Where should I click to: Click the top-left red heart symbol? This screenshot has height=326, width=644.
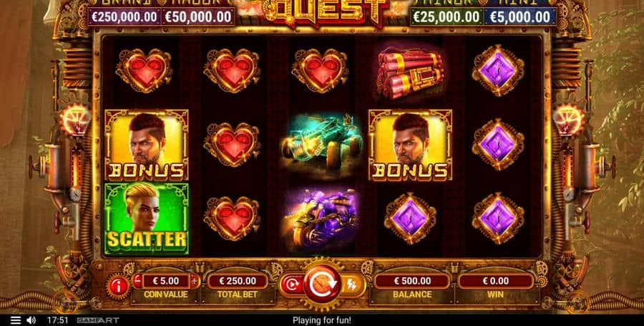coord(144,70)
